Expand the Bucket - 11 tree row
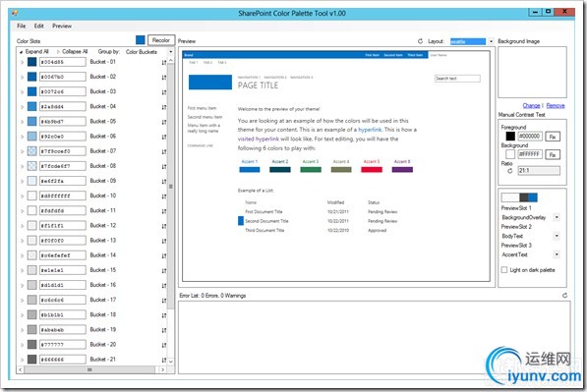The image size is (587, 392). point(22,211)
